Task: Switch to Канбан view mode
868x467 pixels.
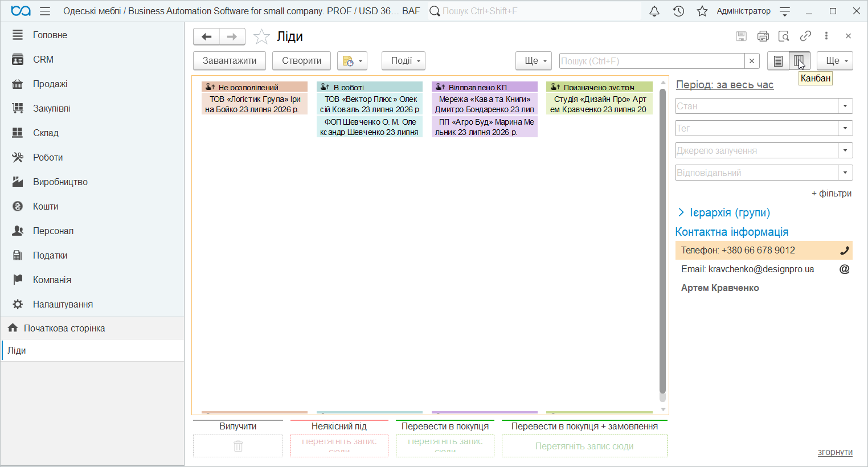Action: 799,61
